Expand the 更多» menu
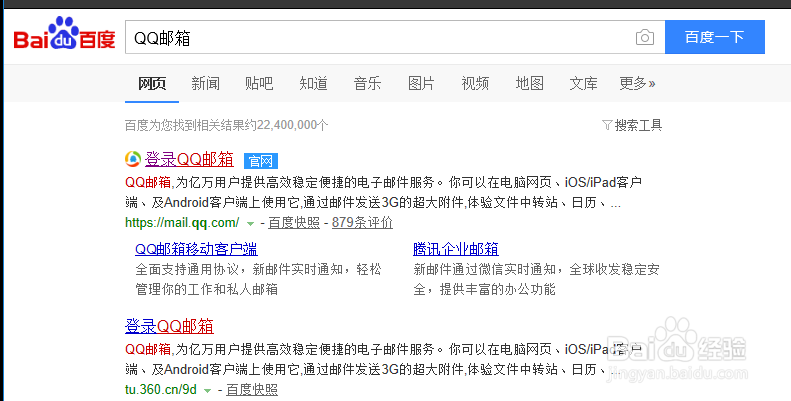 [x=637, y=83]
